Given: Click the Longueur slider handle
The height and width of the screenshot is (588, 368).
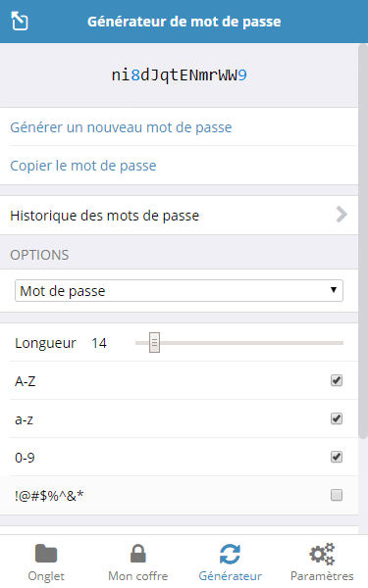Looking at the screenshot, I should coord(154,342).
